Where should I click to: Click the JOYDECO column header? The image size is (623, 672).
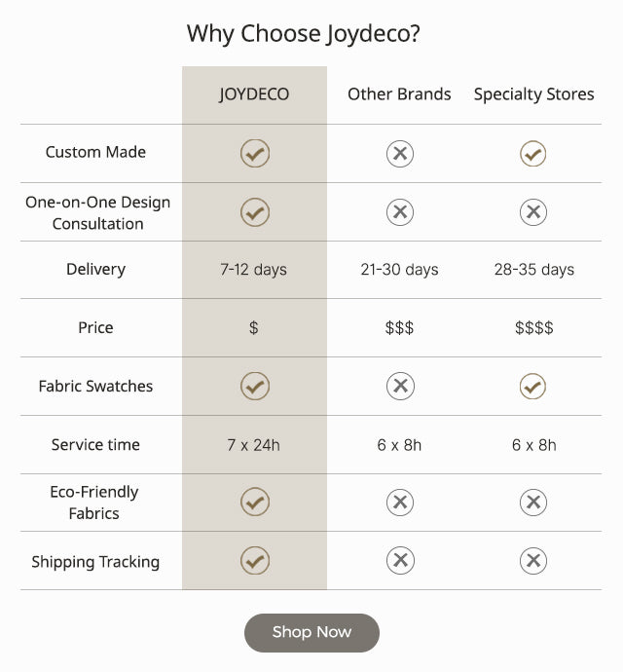click(254, 94)
